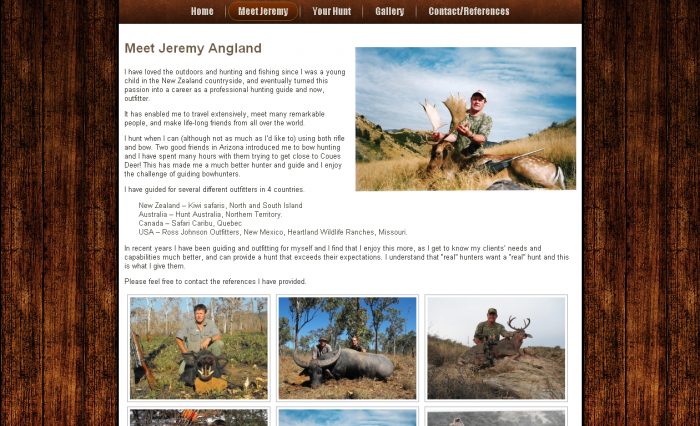Click the New Zealand – Kiwi safaris line

click(x=220, y=205)
